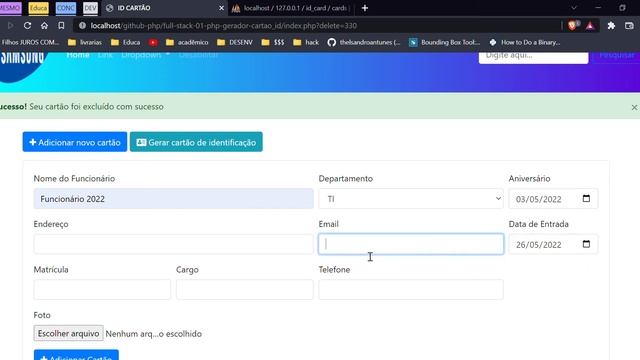Focus the Email input field

[411, 244]
